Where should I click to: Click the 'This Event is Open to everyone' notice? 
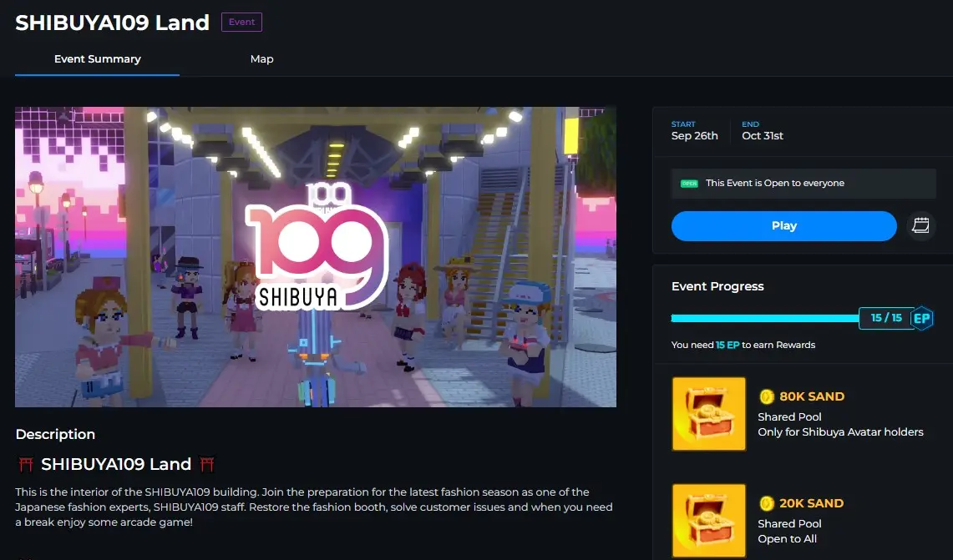click(803, 183)
